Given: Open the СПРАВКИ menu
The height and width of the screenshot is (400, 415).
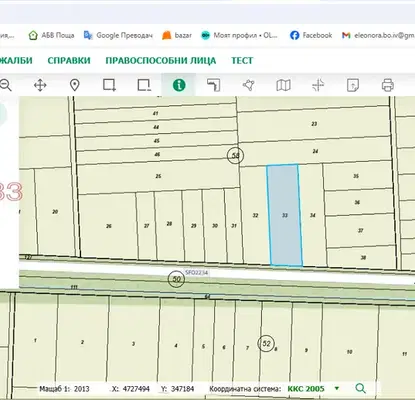Looking at the screenshot, I should click(x=69, y=61).
